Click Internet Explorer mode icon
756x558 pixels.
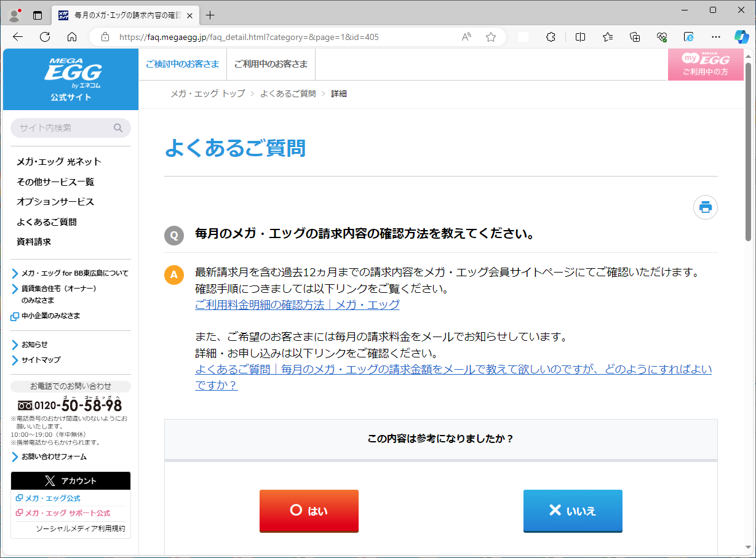689,37
